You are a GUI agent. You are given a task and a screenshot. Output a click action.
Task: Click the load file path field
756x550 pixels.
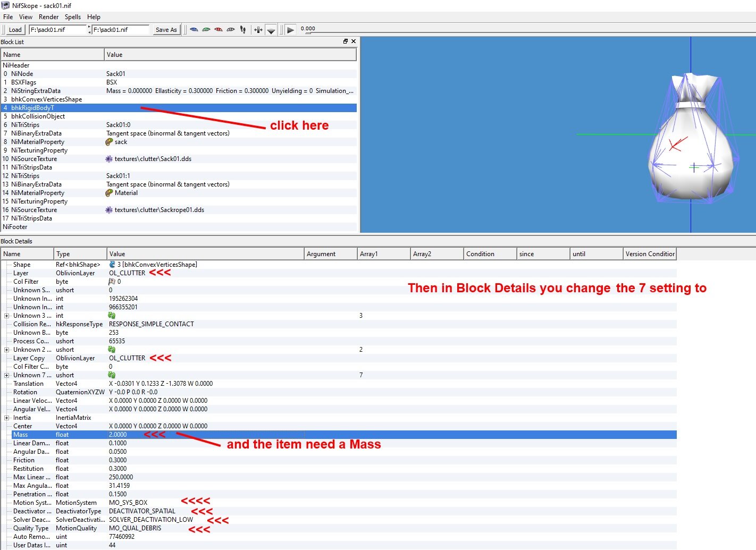click(x=58, y=30)
